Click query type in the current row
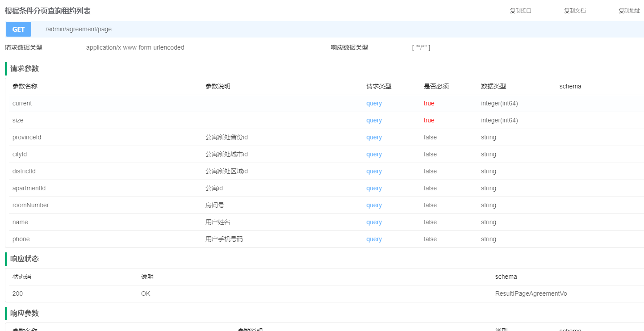This screenshot has width=644, height=331. click(374, 103)
